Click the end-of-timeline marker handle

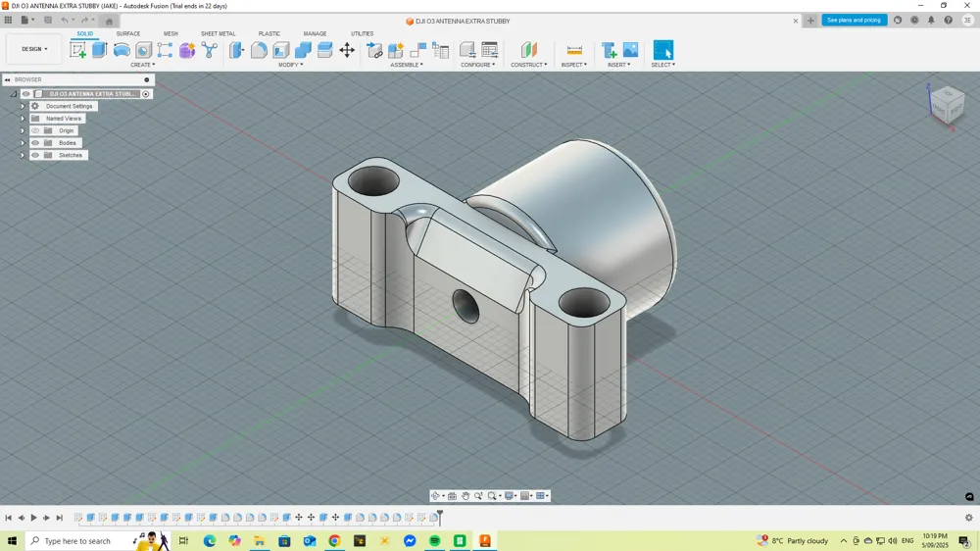pos(440,517)
